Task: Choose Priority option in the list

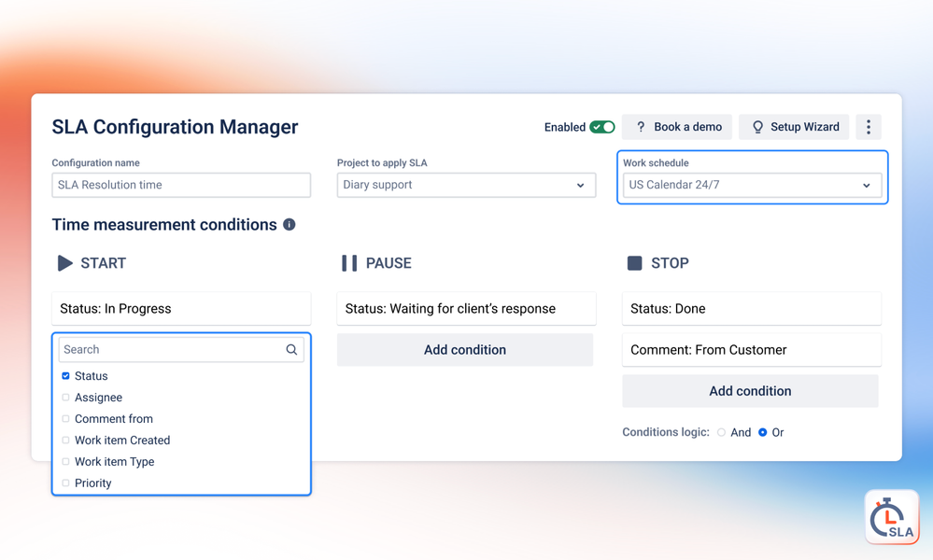Action: point(92,483)
